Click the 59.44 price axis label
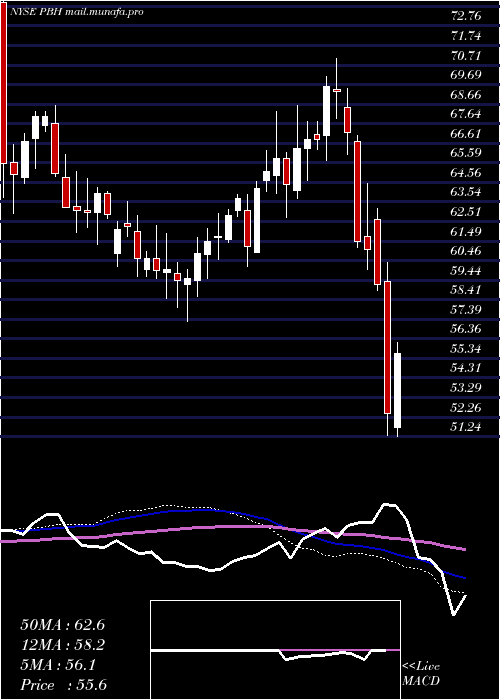Screen dimensions: 500x700 click(466, 271)
